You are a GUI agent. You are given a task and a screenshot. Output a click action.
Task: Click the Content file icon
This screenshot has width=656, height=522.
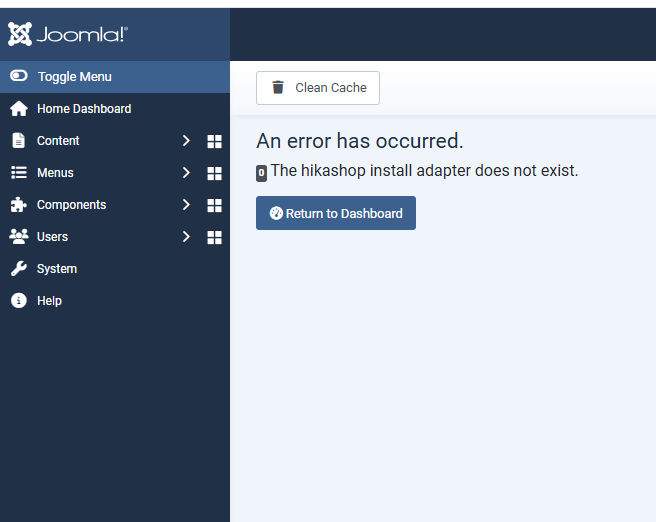click(18, 141)
